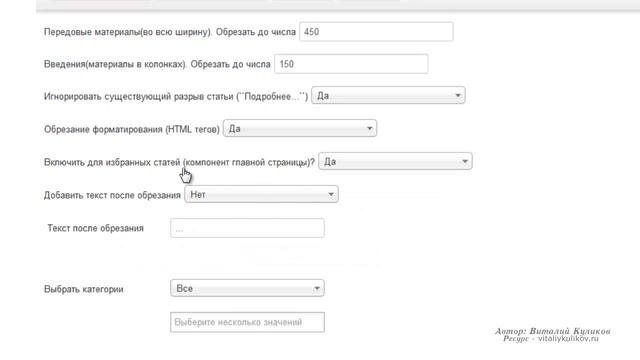This screenshot has width=640, height=360.
Task: Click the label Добавить текст после обрезания
Action: coord(112,196)
